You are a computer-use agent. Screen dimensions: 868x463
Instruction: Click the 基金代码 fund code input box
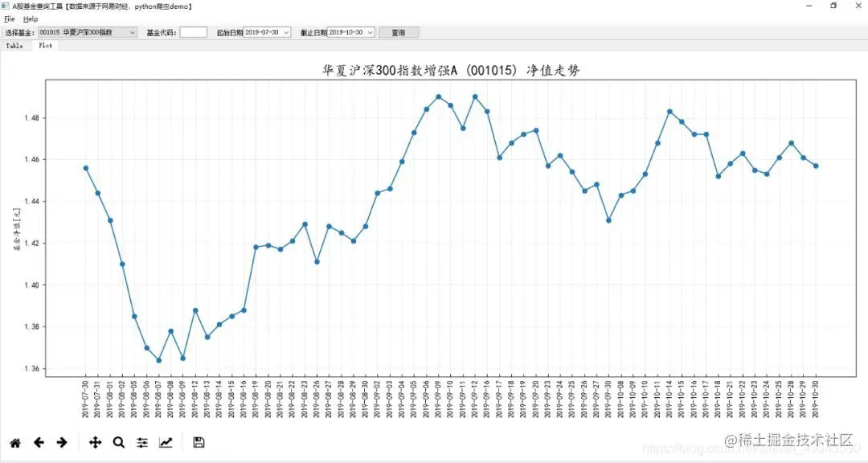(x=191, y=32)
